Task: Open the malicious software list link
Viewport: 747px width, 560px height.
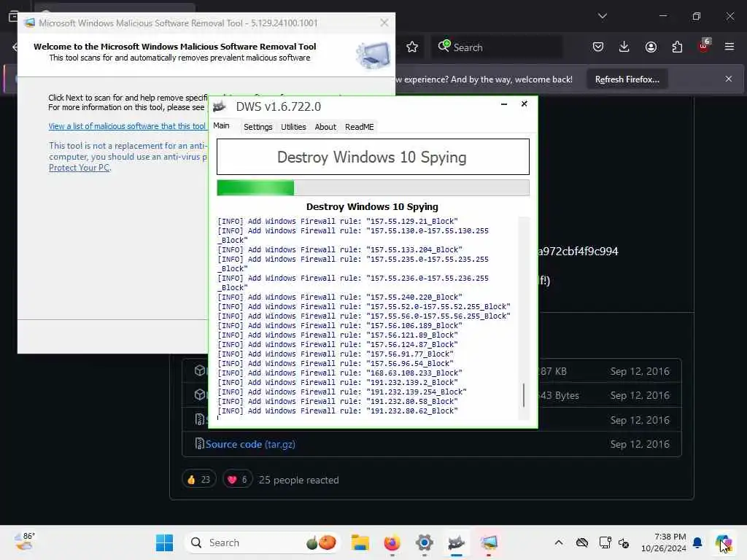Action: pos(127,126)
